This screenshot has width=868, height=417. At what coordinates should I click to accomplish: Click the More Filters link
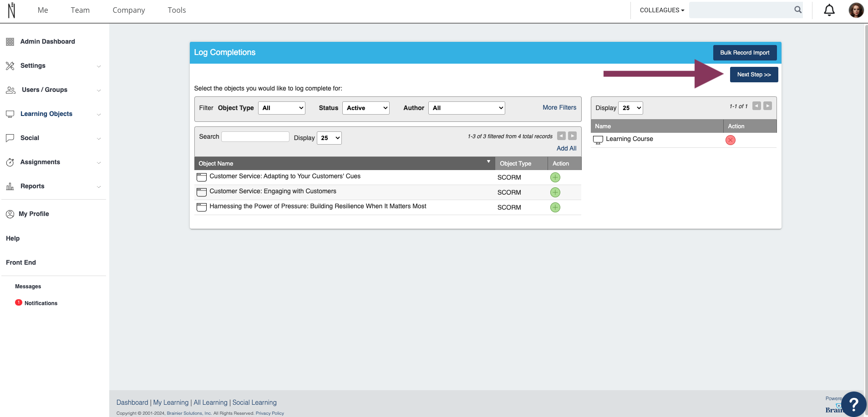tap(559, 107)
